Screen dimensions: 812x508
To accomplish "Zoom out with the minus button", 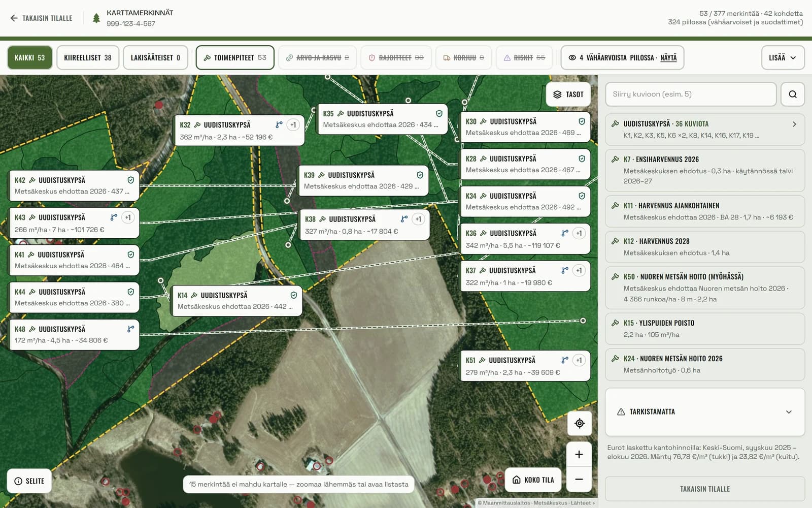I will [579, 480].
